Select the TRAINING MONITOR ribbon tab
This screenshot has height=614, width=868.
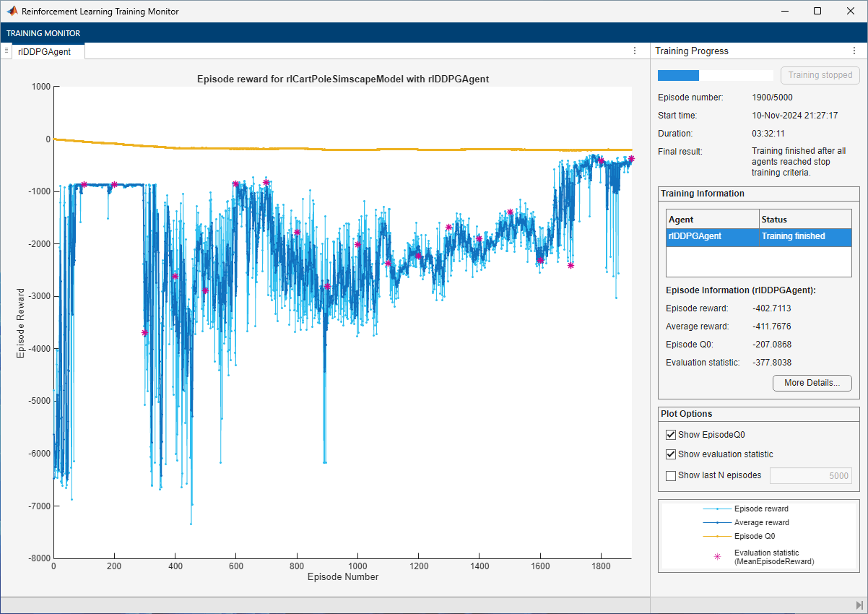(43, 33)
